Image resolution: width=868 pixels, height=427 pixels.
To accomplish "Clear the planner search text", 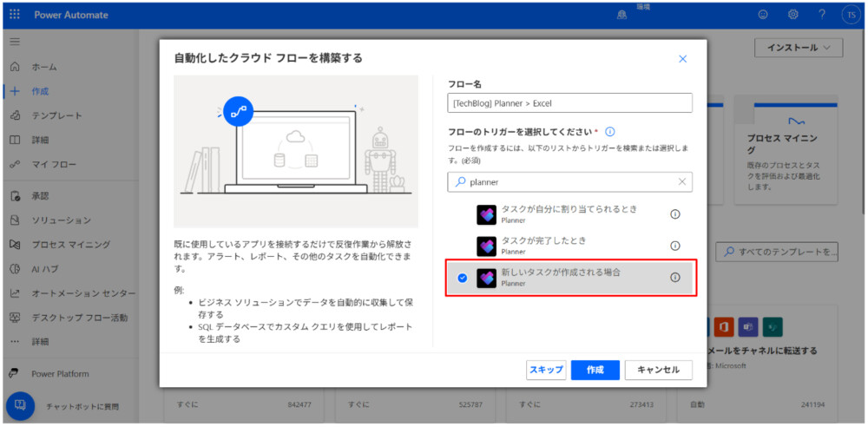I will pos(682,181).
